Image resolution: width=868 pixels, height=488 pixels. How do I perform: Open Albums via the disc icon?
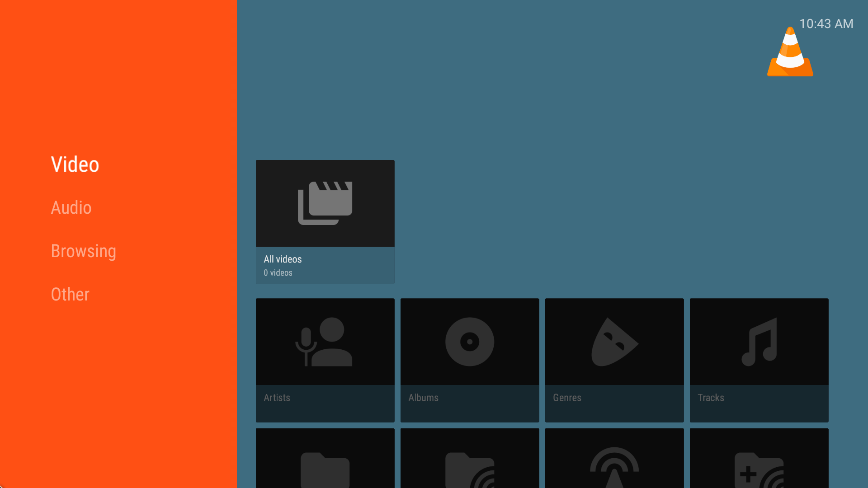(470, 342)
